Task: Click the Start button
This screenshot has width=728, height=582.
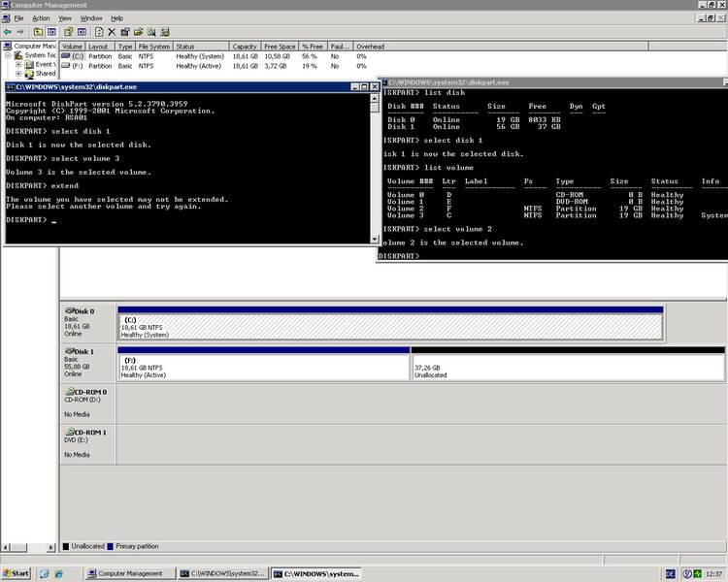Action: (16, 573)
